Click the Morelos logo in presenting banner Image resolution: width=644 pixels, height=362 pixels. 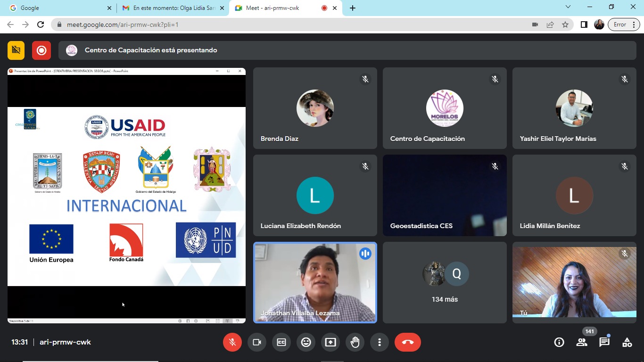[72, 50]
